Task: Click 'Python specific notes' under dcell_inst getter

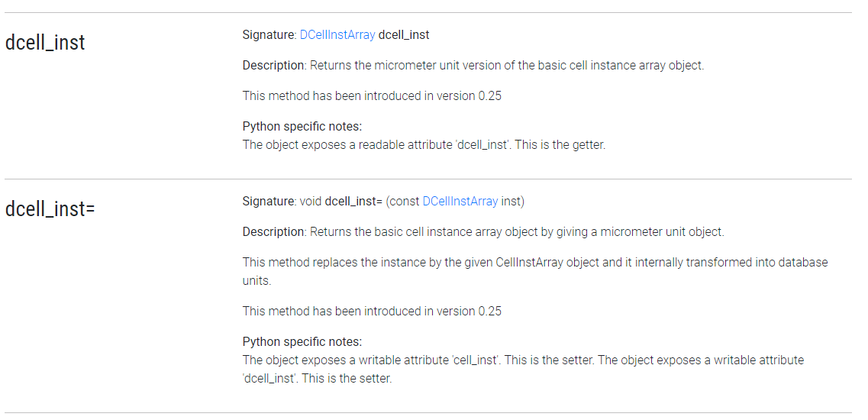Action: [302, 126]
